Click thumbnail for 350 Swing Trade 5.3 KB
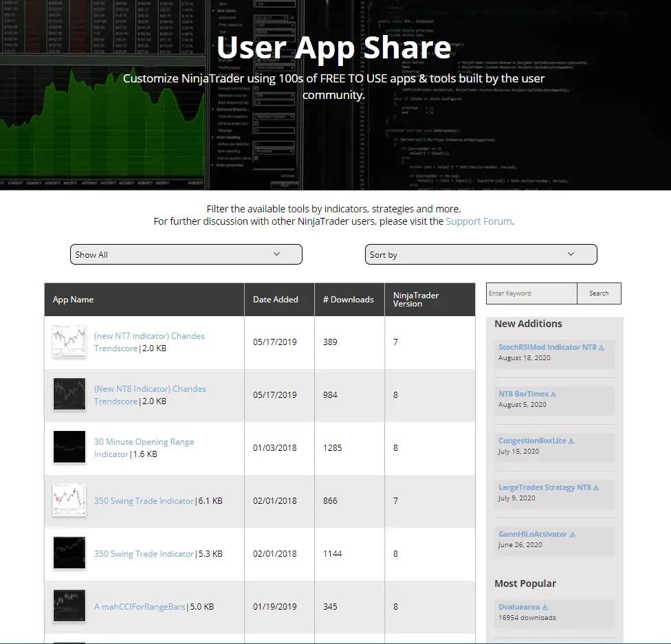 point(69,553)
